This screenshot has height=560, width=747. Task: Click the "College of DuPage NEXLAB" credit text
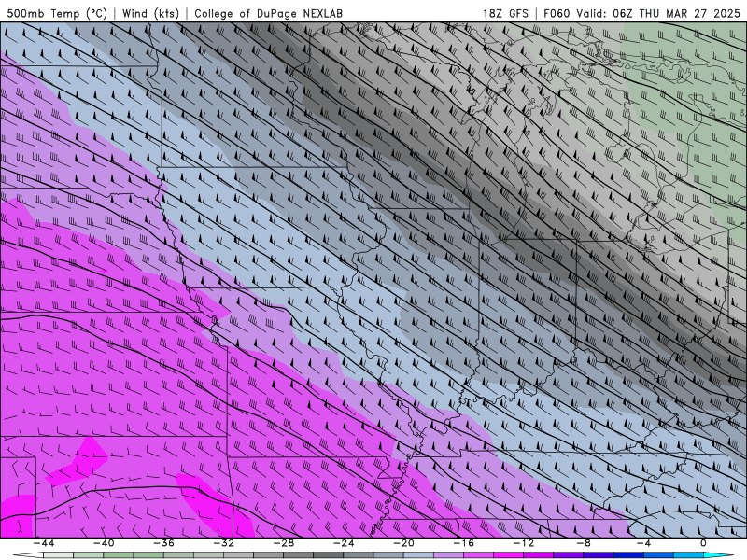[268, 13]
